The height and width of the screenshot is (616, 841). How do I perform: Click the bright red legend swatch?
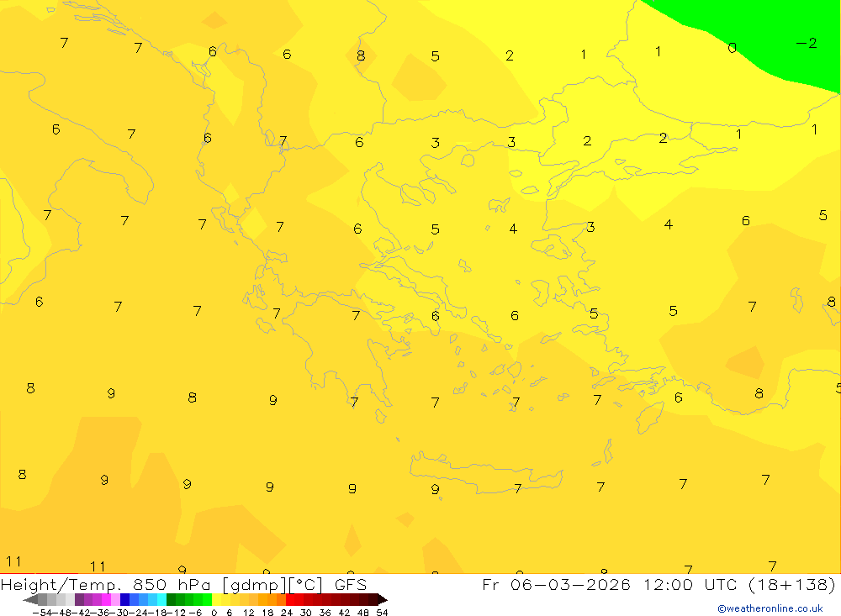[290, 599]
